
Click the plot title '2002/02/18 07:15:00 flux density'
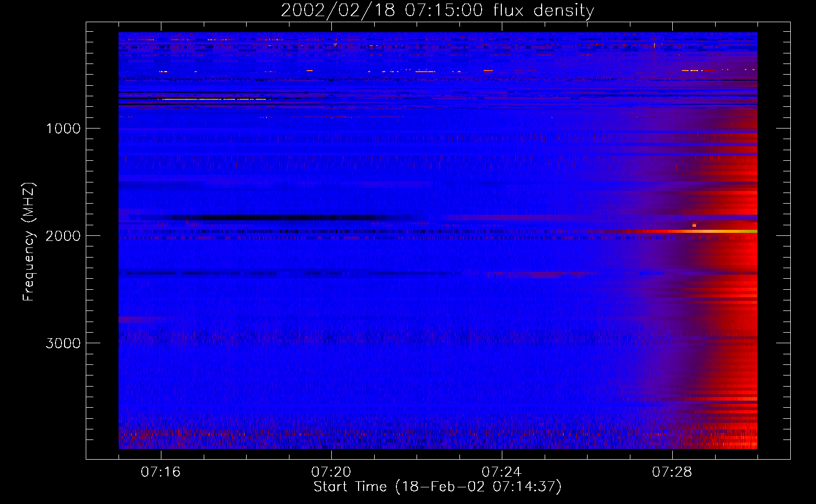point(437,10)
